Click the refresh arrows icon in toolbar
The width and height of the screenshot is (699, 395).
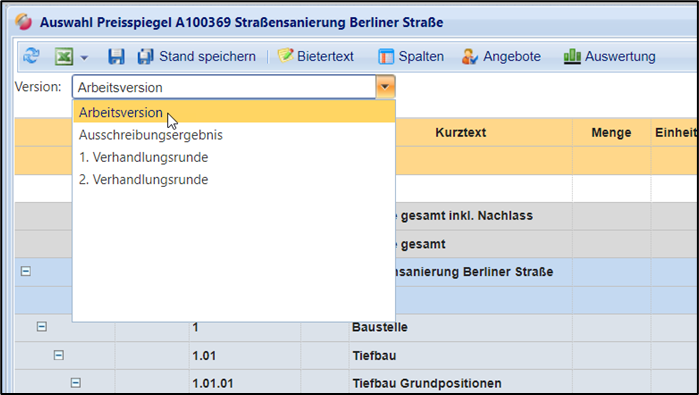coord(31,56)
